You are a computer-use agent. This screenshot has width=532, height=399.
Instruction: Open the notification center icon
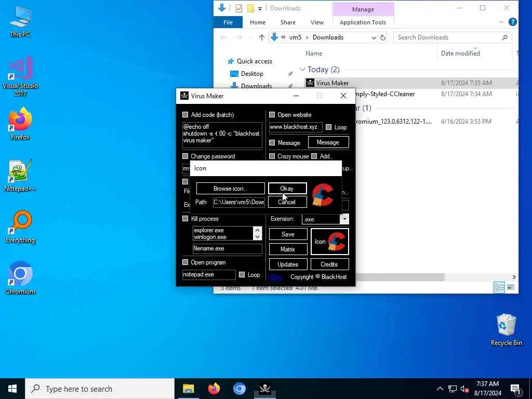tap(515, 389)
